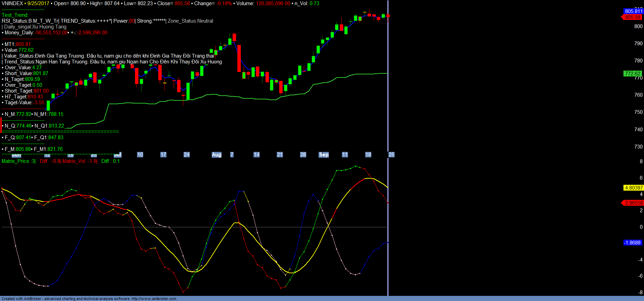644x301 pixels.
Task: Pick date label 24 on the time axis
Action: pyautogui.click(x=187, y=155)
